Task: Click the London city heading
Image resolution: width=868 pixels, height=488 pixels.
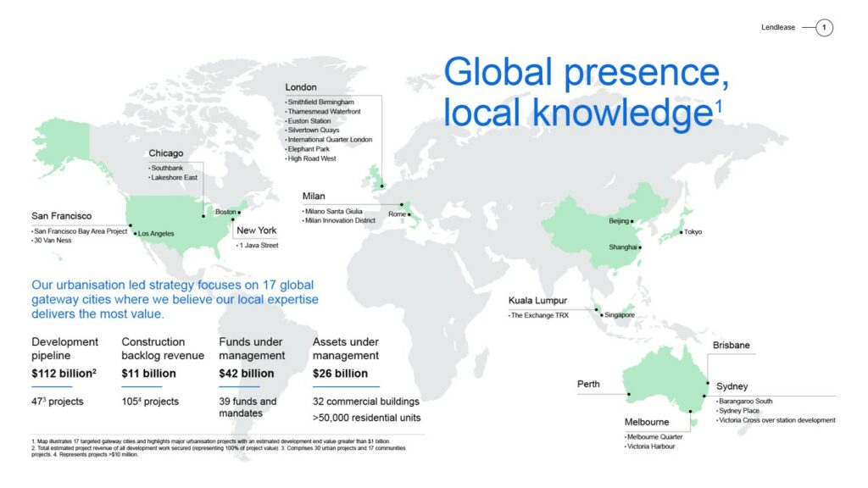Action: 301,87
